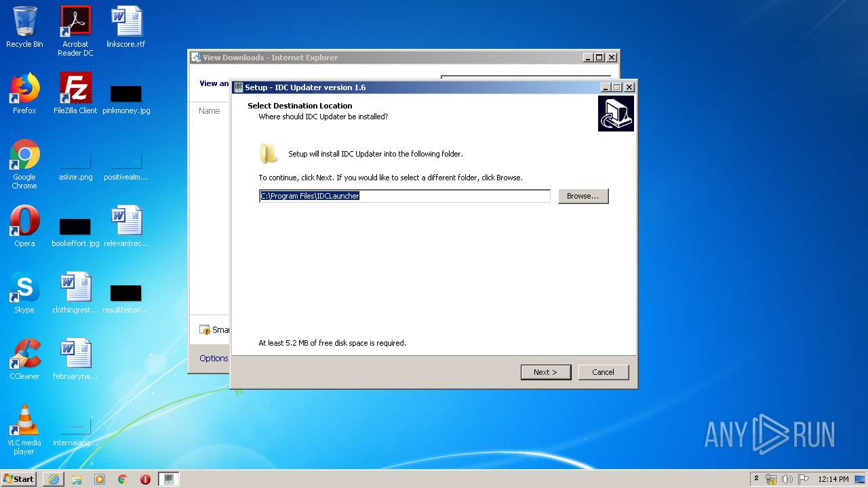
Task: Select the pinkmoney.jpg file icon
Action: [126, 99]
